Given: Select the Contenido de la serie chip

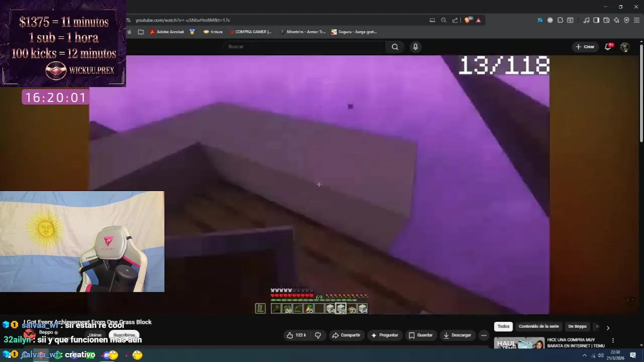Looking at the screenshot, I should pyautogui.click(x=539, y=326).
